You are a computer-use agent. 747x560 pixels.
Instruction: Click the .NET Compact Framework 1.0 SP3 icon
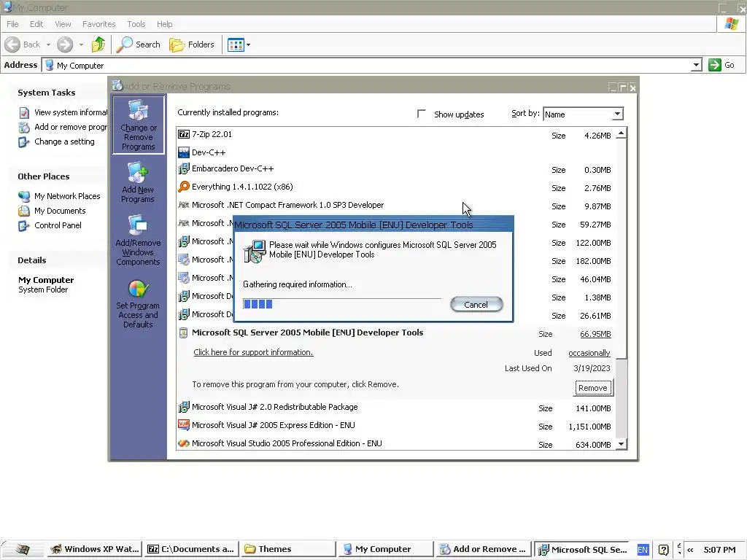[x=183, y=205]
